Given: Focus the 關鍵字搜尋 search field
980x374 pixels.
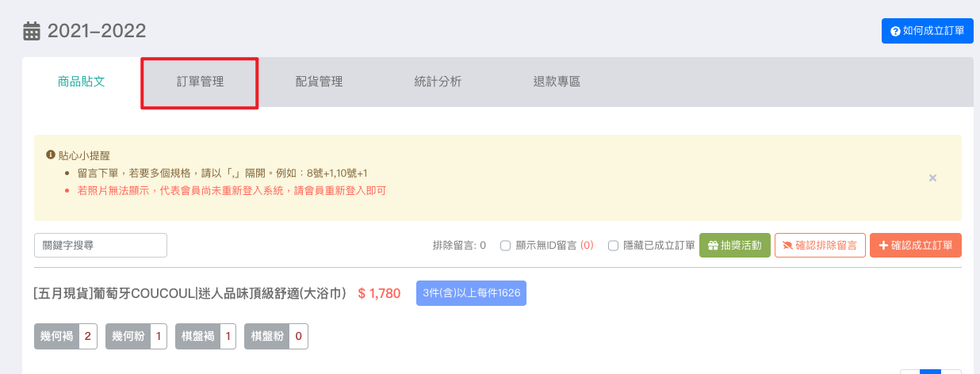Looking at the screenshot, I should [101, 246].
